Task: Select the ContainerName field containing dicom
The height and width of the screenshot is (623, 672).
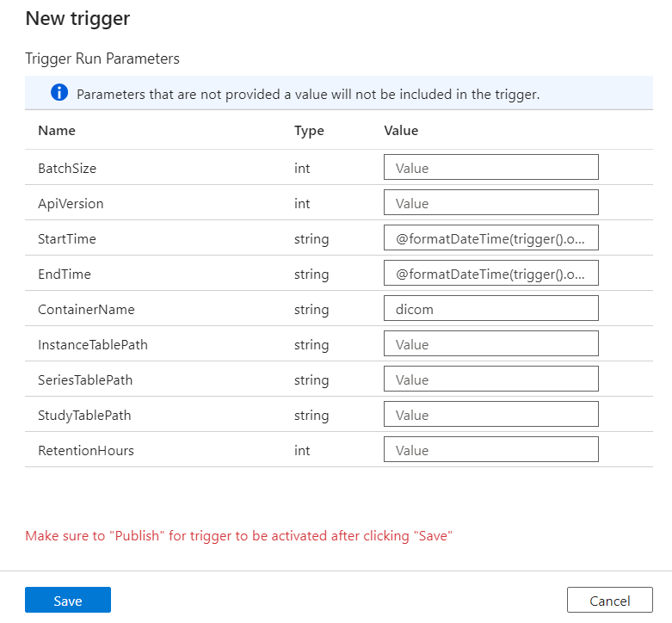Action: tap(490, 309)
